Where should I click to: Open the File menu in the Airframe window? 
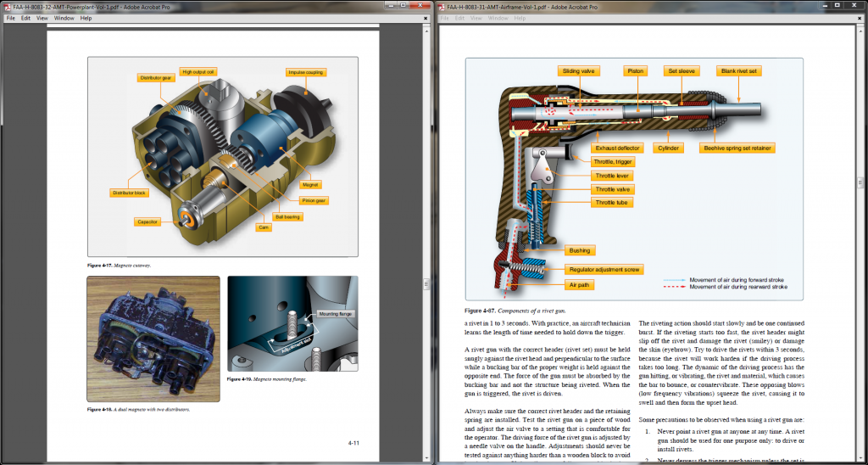[446, 18]
